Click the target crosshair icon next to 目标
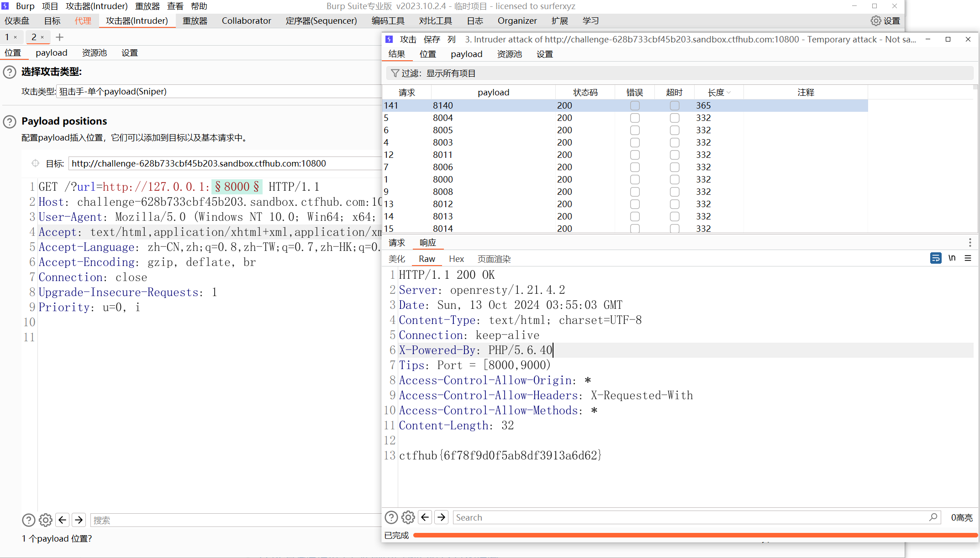The width and height of the screenshot is (980, 558). [35, 163]
